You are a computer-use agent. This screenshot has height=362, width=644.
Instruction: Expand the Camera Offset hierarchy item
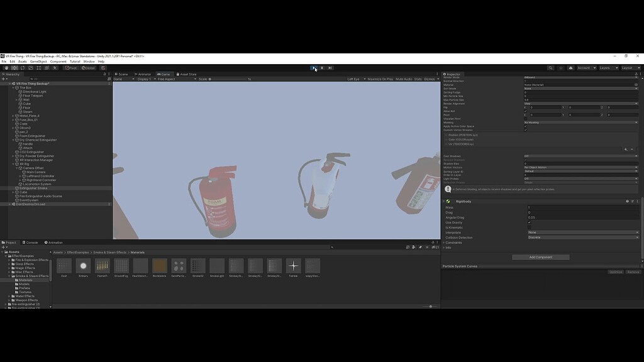(16, 168)
